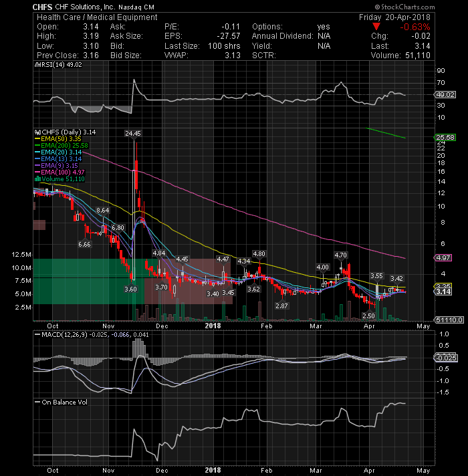Click the On Balance Vol label

pyautogui.click(x=64, y=402)
